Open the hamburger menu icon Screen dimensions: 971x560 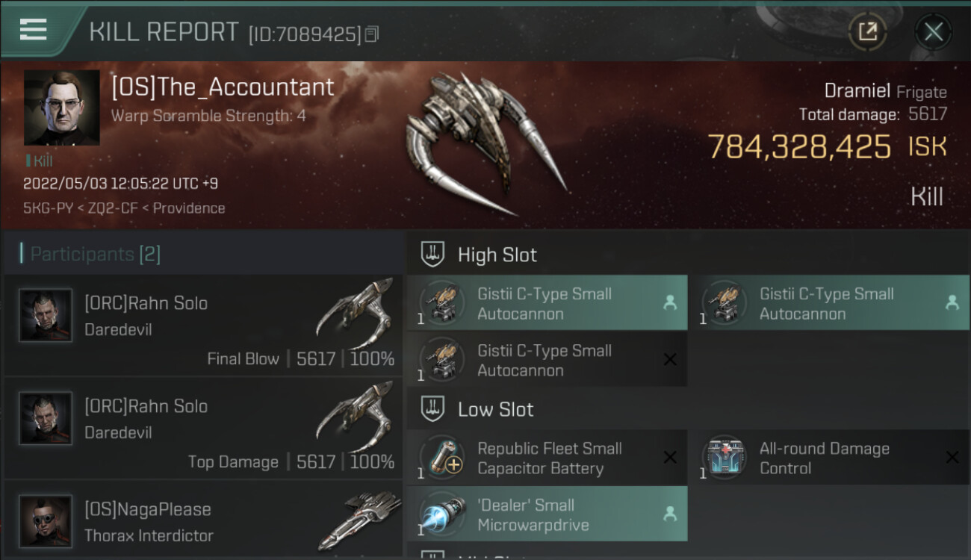click(x=33, y=29)
